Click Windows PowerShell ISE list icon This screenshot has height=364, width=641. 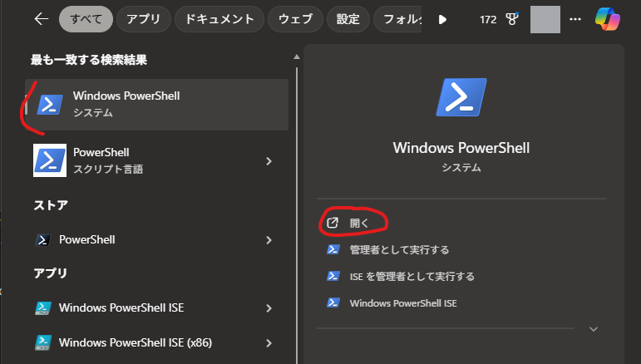[x=43, y=308]
